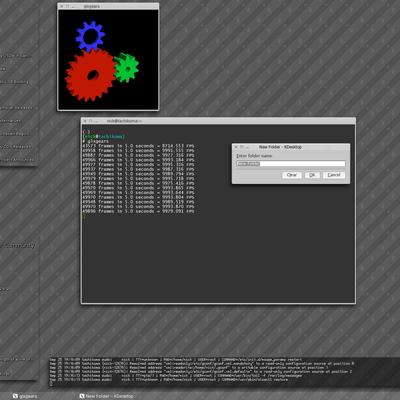This screenshot has height=400, width=400.
Task: Confirm the New Folder dialog with OK
Action: click(312, 175)
